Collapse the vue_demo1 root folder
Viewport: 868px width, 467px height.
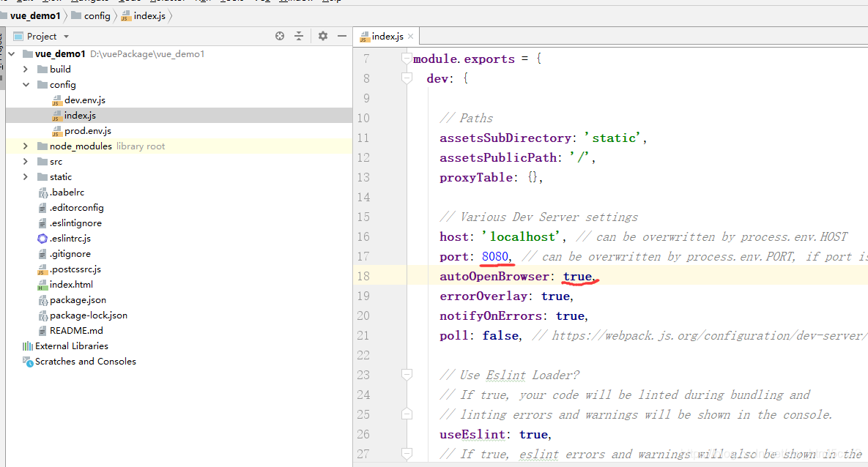[x=12, y=53]
